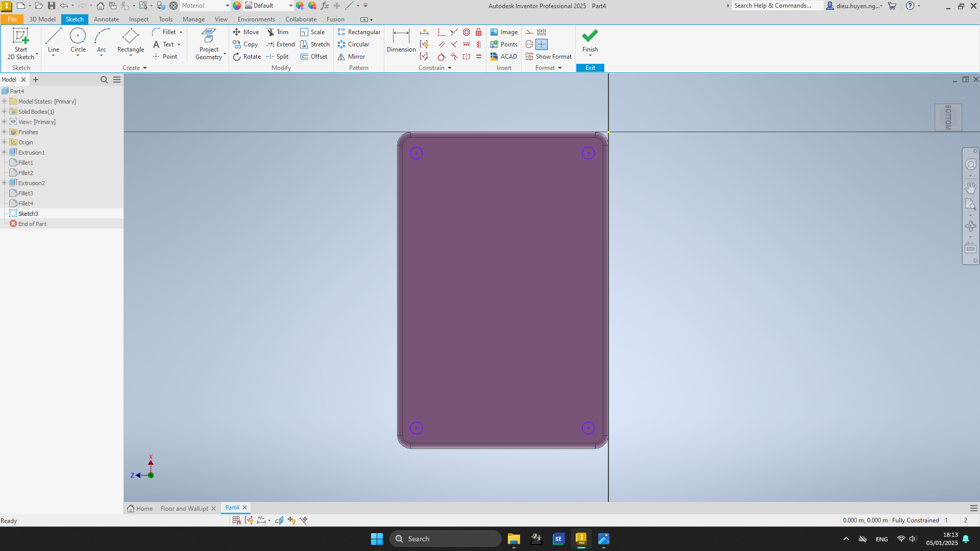The width and height of the screenshot is (980, 551).
Task: Open the Full Navigation Wheel
Action: pyautogui.click(x=970, y=164)
